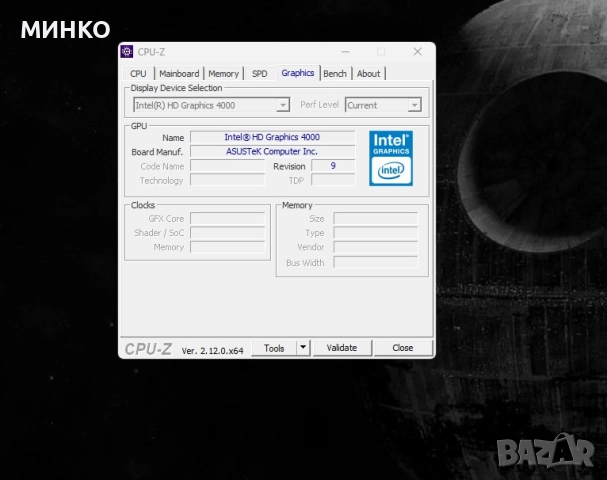The width and height of the screenshot is (607, 480).
Task: Click the CPU-Z app icon in title bar
Action: pyautogui.click(x=127, y=52)
